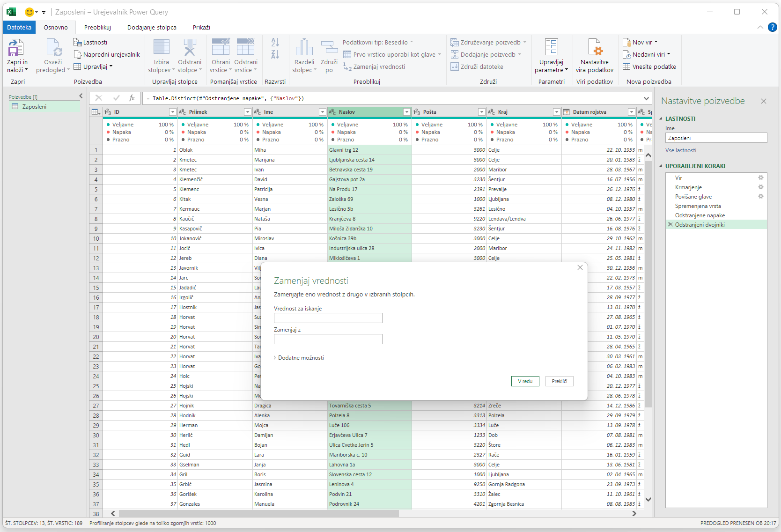Open Ime column filter dropdown

pyautogui.click(x=322, y=112)
